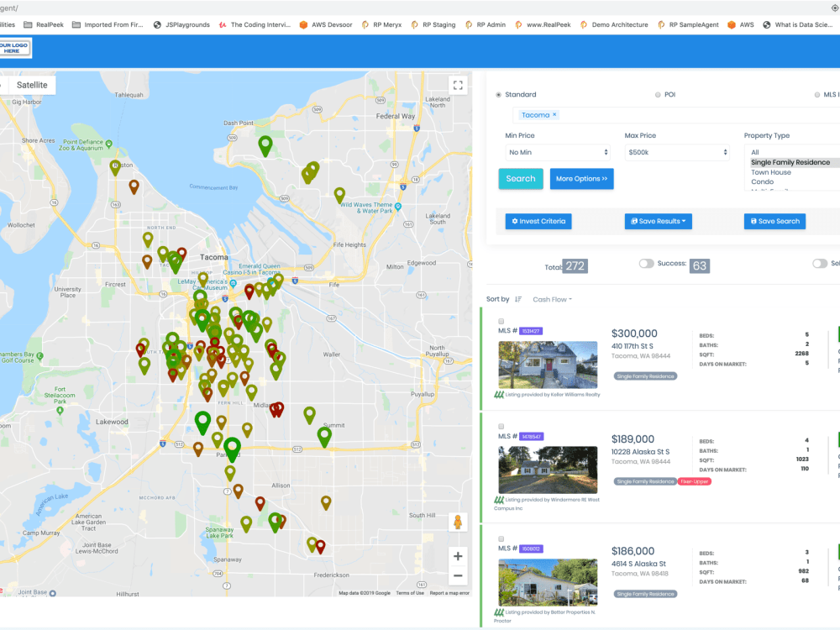The height and width of the screenshot is (630, 840).
Task: Open Street View pegman icon
Action: (458, 522)
